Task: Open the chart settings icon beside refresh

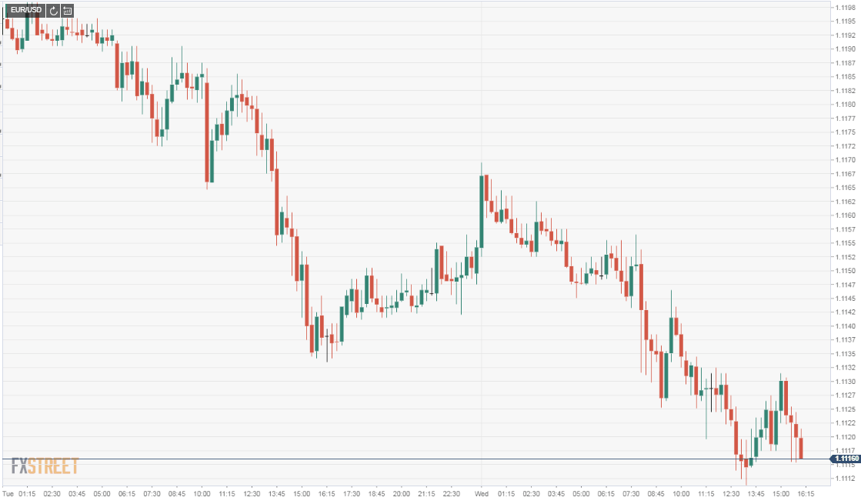Action: pyautogui.click(x=68, y=11)
